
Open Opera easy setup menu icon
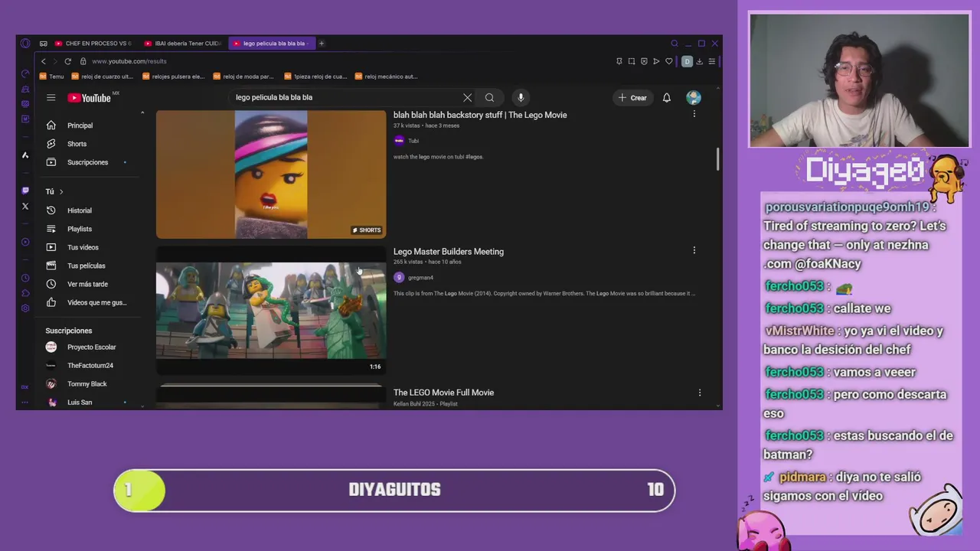[x=712, y=61]
